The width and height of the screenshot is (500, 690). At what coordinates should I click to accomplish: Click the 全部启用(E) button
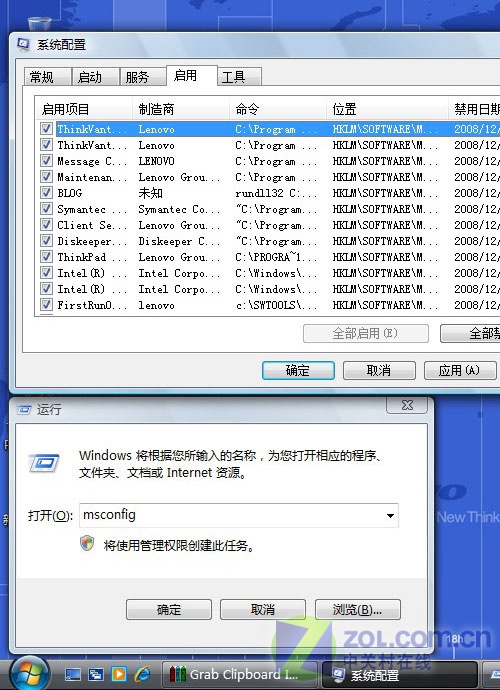point(365,333)
